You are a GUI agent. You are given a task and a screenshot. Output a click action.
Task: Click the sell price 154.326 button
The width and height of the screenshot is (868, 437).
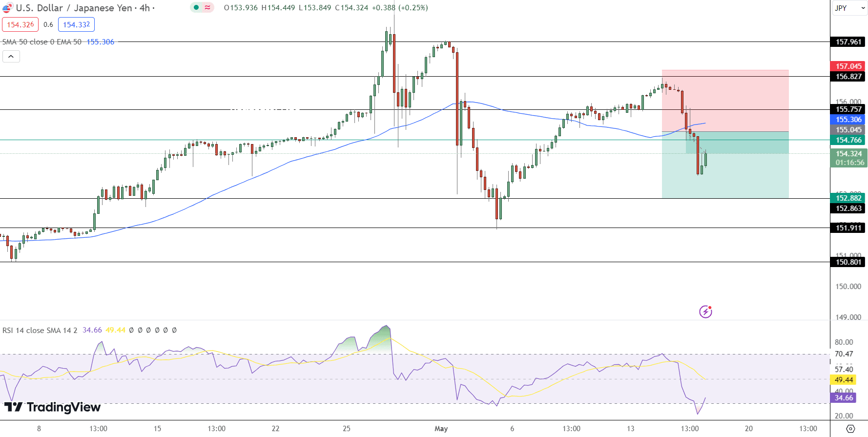(x=21, y=24)
